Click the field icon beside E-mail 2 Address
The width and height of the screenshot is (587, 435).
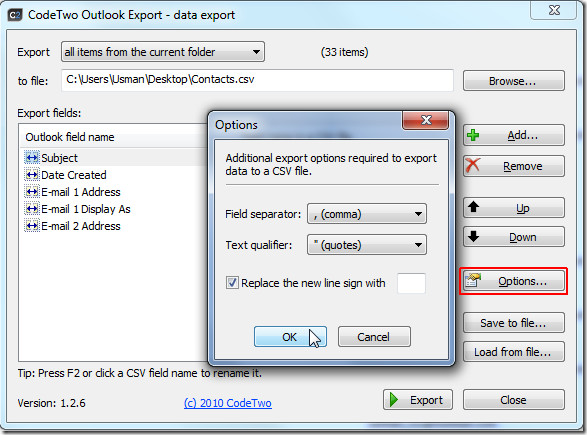click(x=32, y=226)
